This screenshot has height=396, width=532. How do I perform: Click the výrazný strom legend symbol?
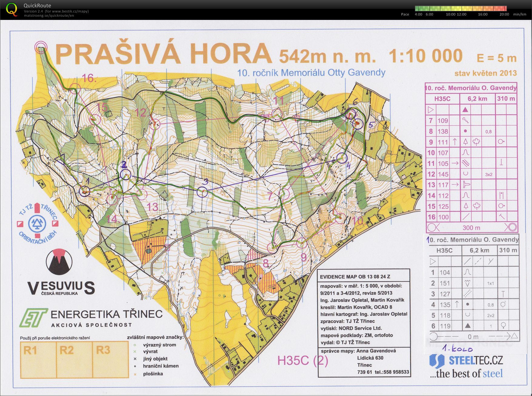click(135, 345)
